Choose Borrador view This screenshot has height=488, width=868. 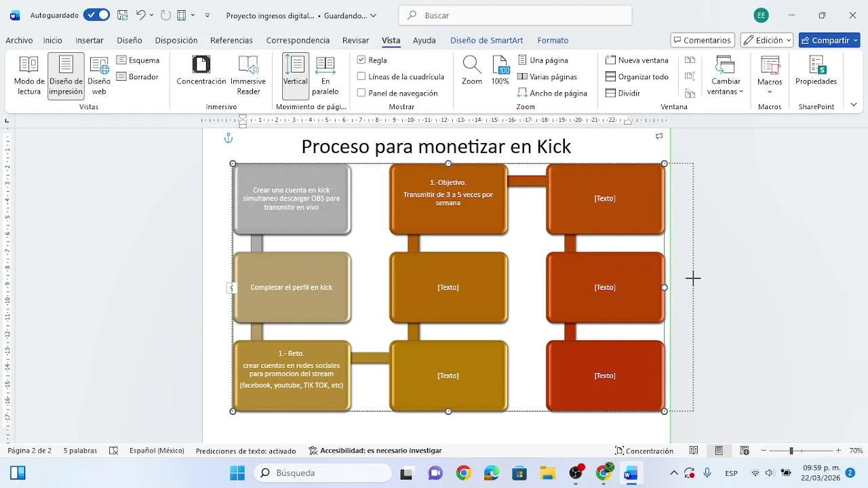pyautogui.click(x=138, y=77)
